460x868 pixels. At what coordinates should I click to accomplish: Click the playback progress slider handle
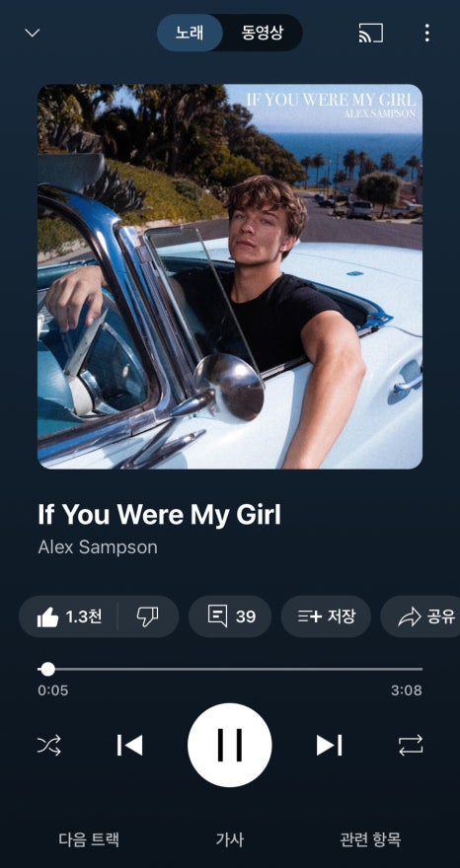click(x=48, y=669)
